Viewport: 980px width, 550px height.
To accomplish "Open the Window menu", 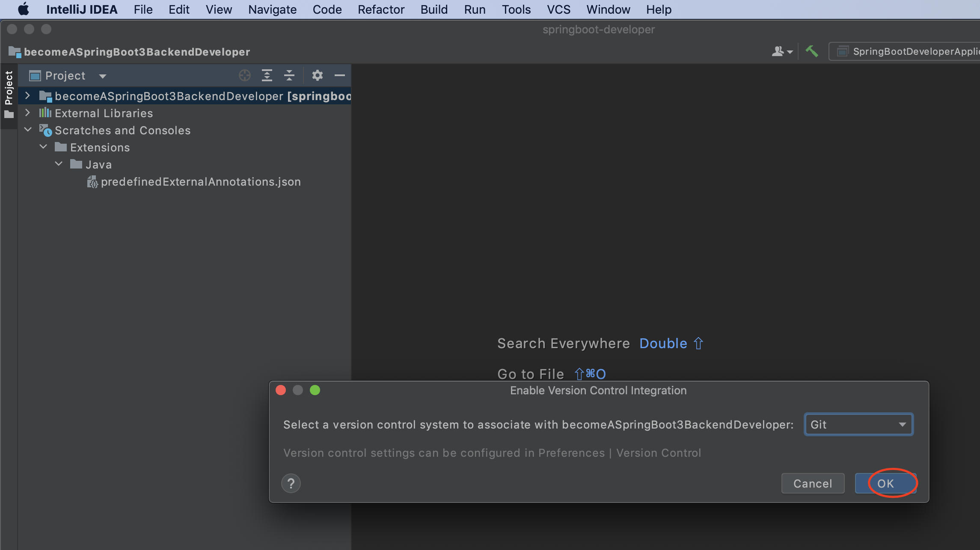I will [x=608, y=9].
